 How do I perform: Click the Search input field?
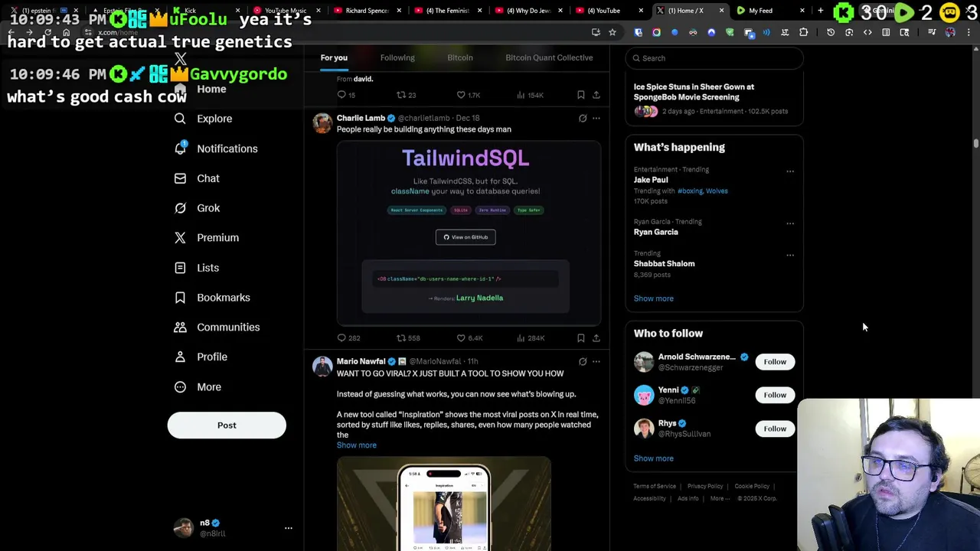pos(714,58)
